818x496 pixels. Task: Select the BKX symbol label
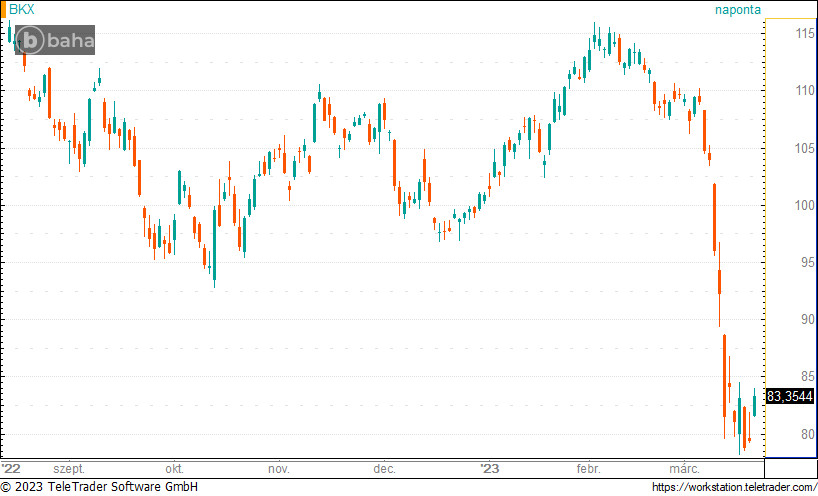(21, 10)
